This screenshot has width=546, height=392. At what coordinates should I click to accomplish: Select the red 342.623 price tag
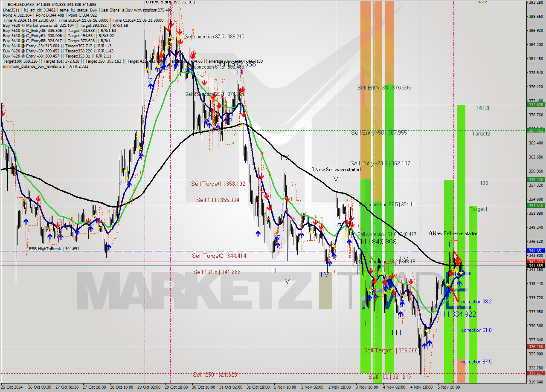[536, 262]
